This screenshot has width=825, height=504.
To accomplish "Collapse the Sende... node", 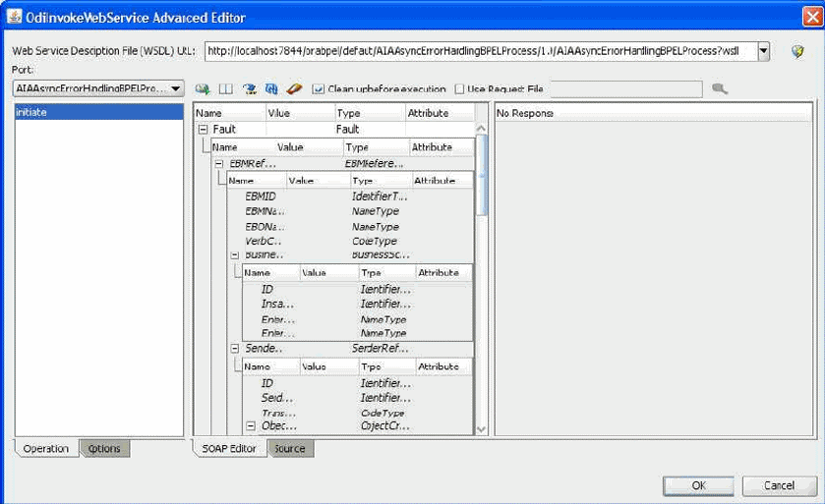I will click(235, 349).
